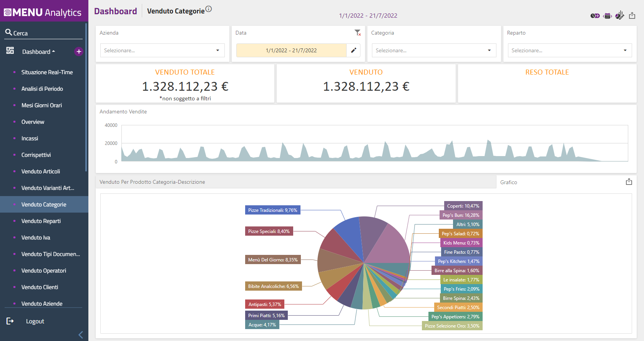This screenshot has height=341, width=644.
Task: Click the Dashboard grid icon in sidebar
Action: pyautogui.click(x=10, y=50)
